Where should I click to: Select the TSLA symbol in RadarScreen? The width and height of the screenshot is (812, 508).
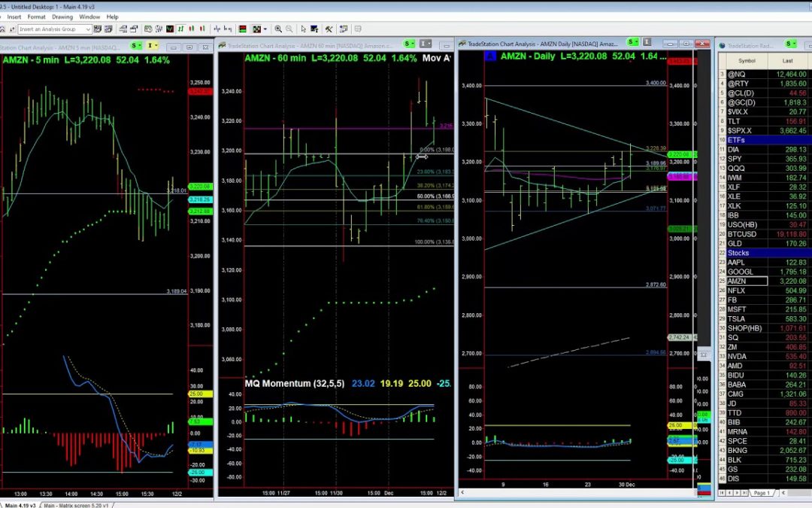[736, 319]
